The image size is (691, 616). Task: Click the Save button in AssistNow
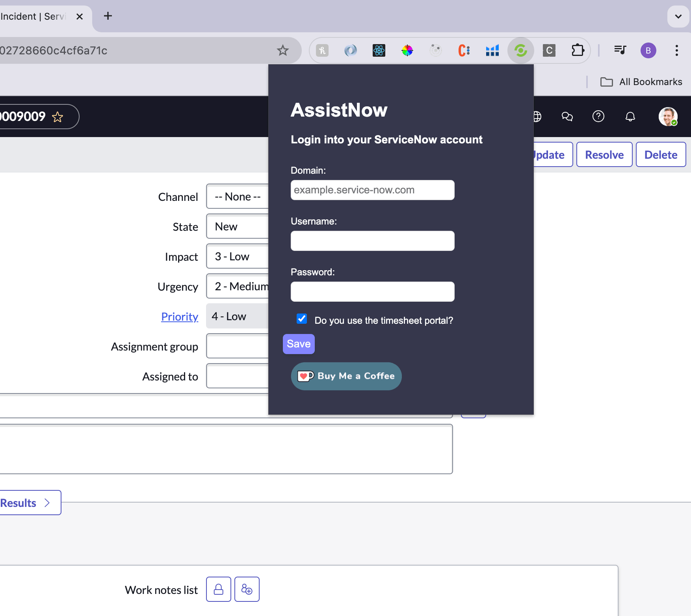(x=298, y=344)
